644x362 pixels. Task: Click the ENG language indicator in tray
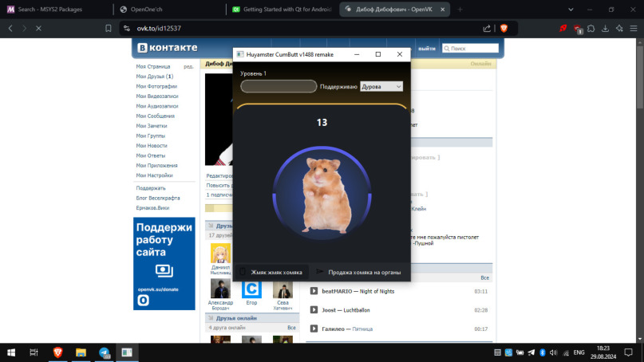579,352
